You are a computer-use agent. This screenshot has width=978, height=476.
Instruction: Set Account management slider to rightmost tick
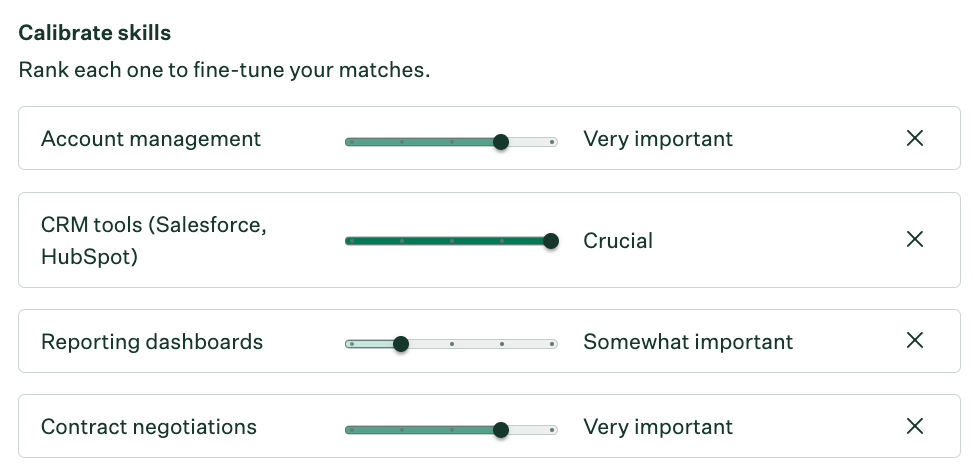(551, 142)
